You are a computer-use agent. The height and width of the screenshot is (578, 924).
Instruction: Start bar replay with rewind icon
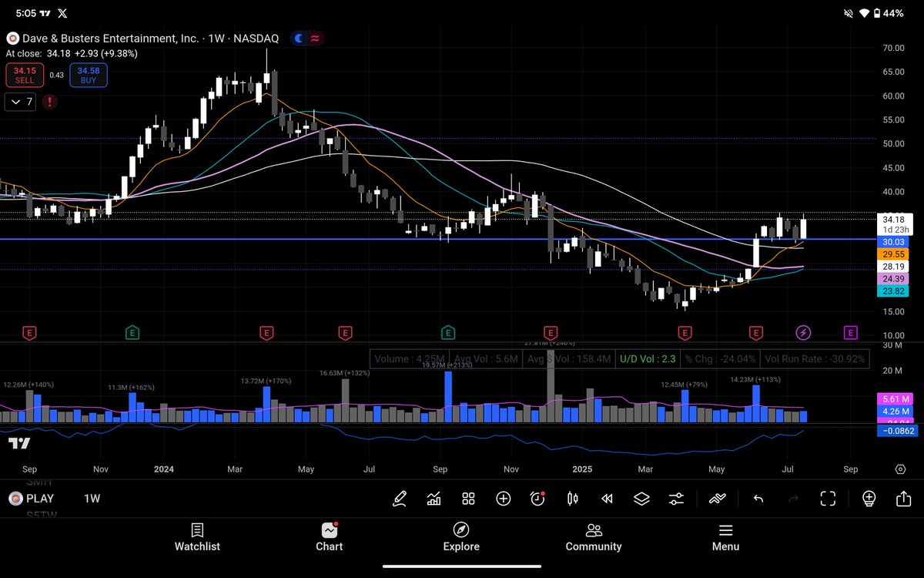pyautogui.click(x=607, y=499)
